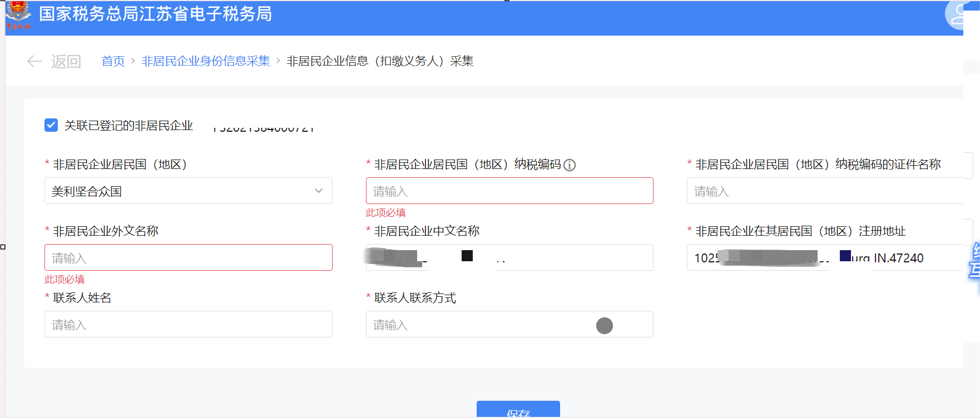Focus the 联系人姓名 input field
This screenshot has height=418, width=980.
(x=188, y=324)
